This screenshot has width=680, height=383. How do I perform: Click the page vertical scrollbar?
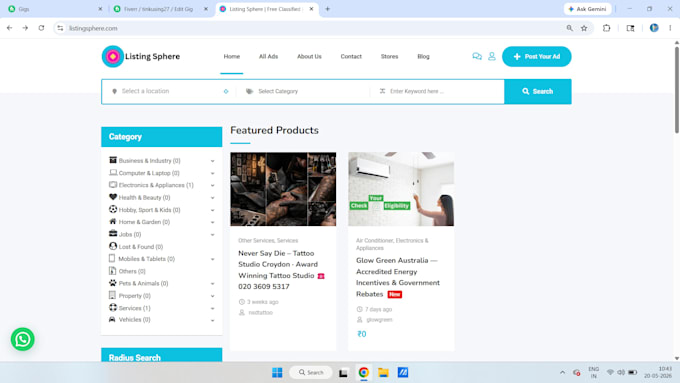click(677, 89)
